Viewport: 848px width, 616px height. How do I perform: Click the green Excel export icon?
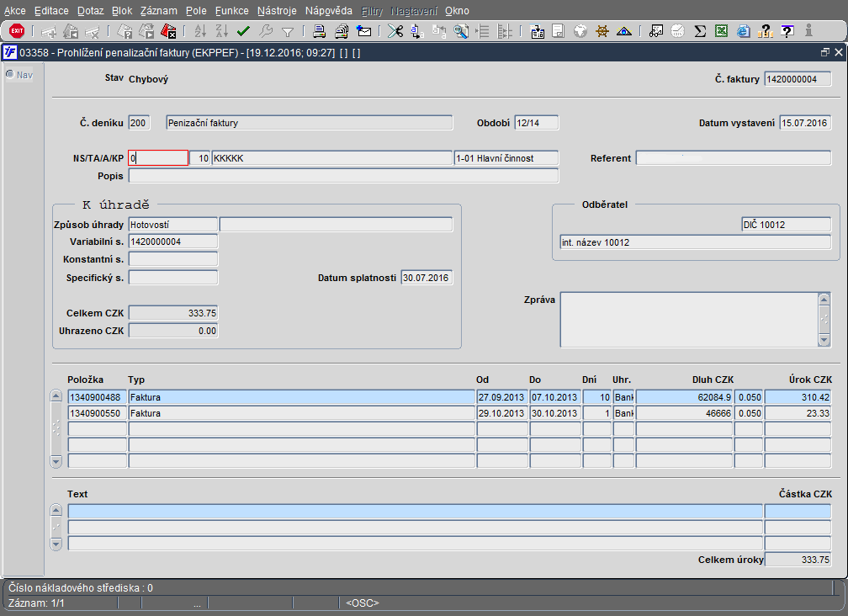(x=721, y=31)
